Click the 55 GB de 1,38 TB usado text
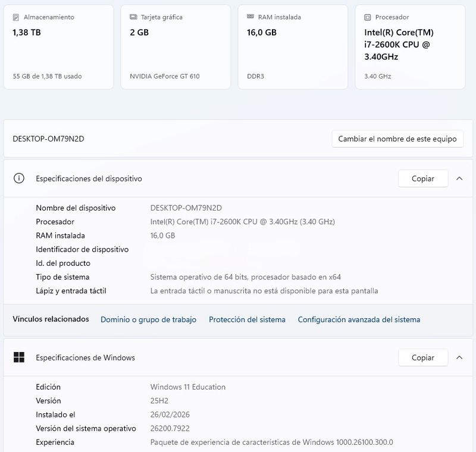 pos(48,76)
